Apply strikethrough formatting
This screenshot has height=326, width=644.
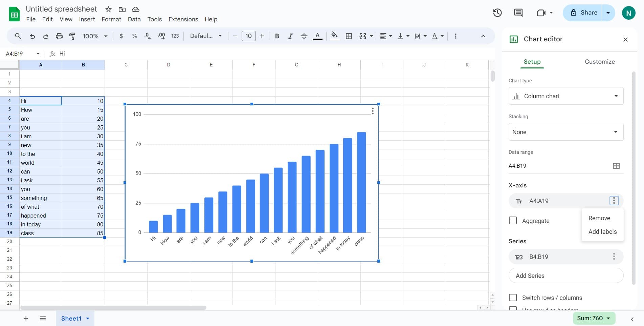[304, 36]
